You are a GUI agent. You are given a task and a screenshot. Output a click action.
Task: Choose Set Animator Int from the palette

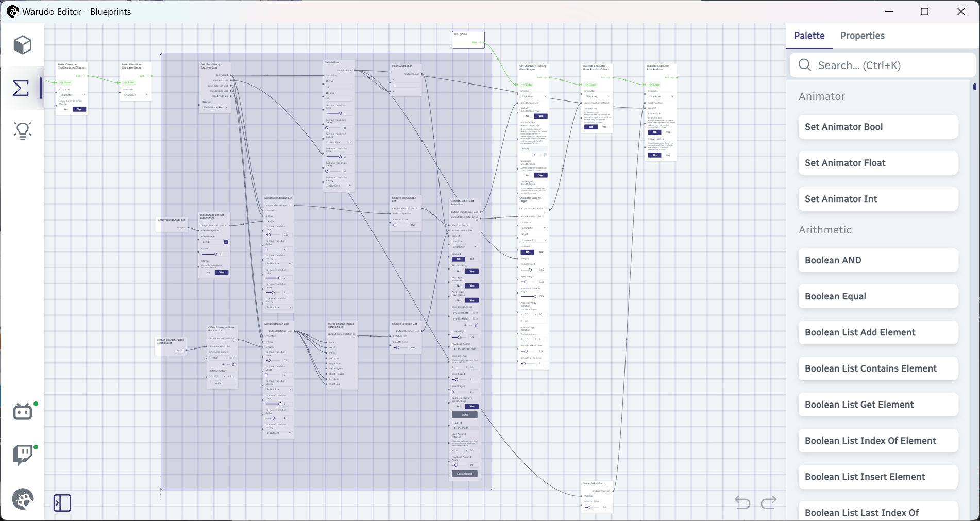pos(878,199)
